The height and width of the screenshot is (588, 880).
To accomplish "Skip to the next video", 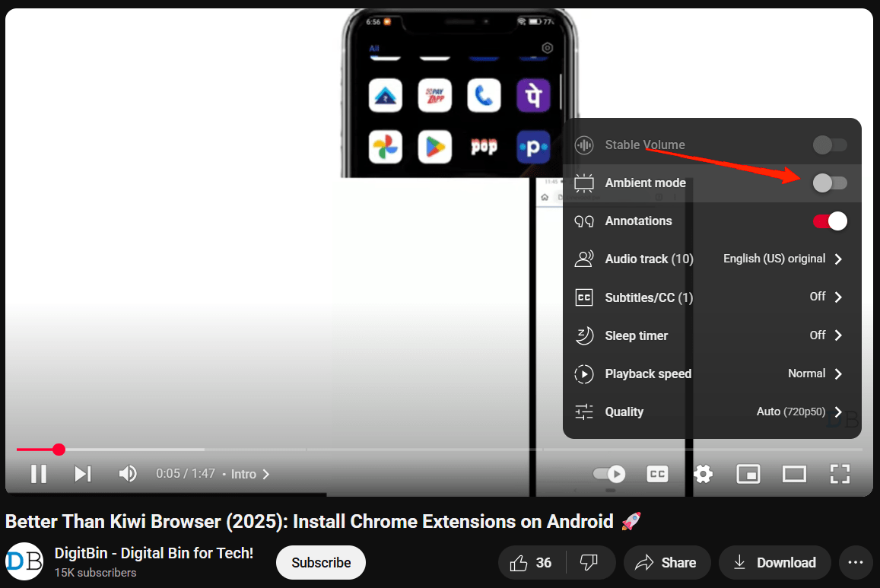I will [x=83, y=474].
